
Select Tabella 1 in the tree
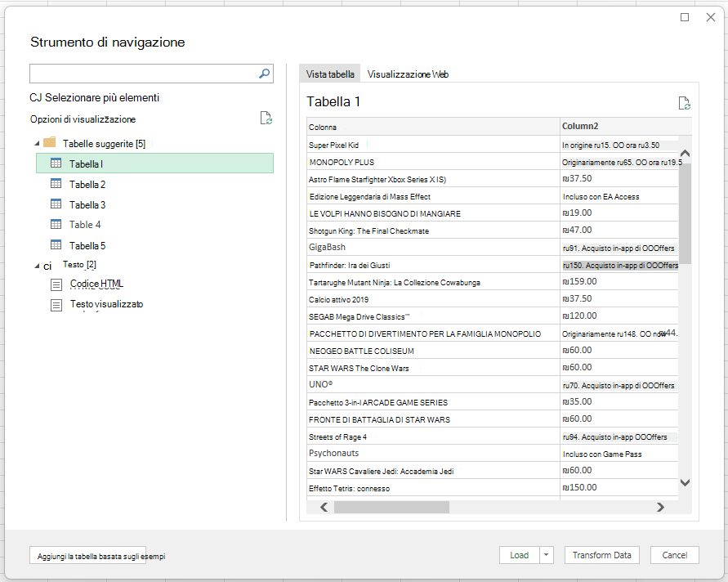click(154, 163)
